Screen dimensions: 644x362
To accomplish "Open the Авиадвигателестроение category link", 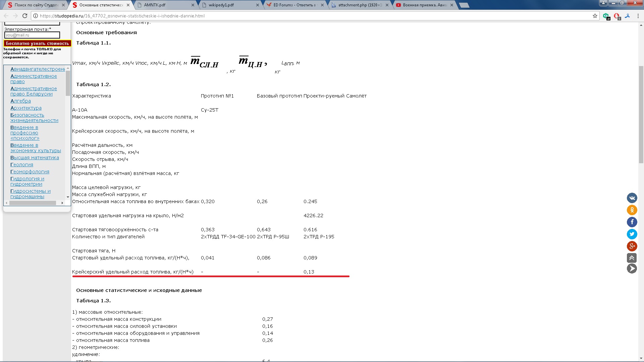I will coord(38,69).
